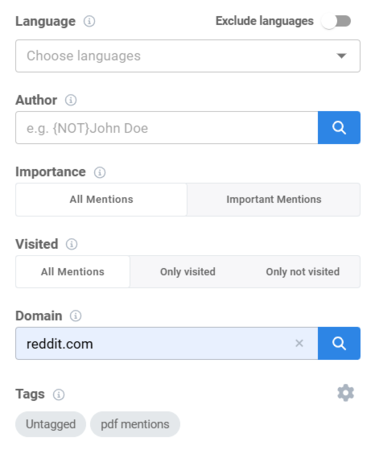Clear the reddit.com domain field
Image resolution: width=375 pixels, height=450 pixels.
(x=299, y=343)
